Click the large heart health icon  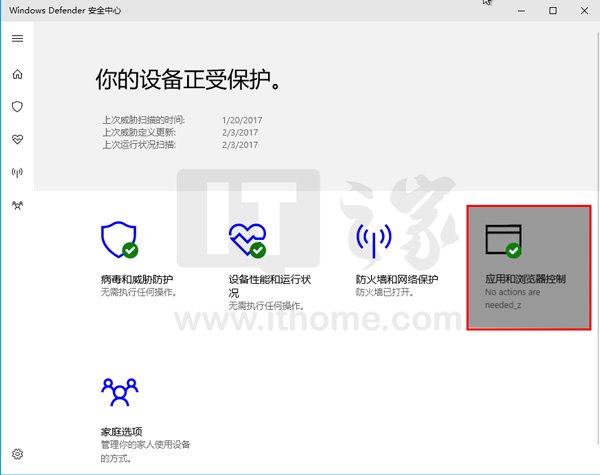coord(247,240)
